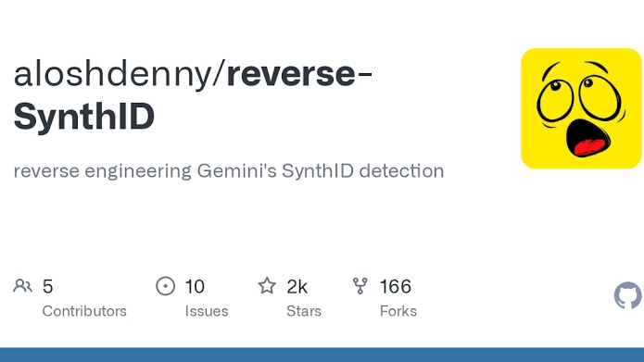Open the aloshdenny owner name
The image size is (644, 362).
112,74
